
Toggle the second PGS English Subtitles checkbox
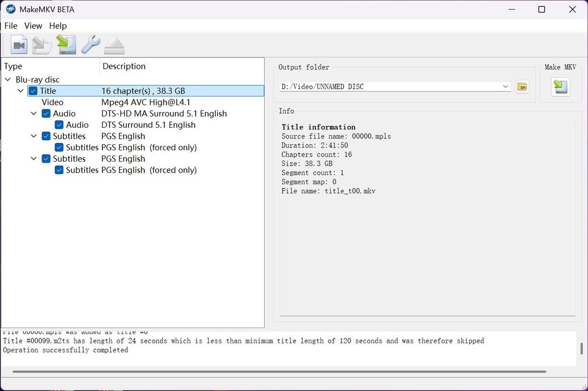46,159
